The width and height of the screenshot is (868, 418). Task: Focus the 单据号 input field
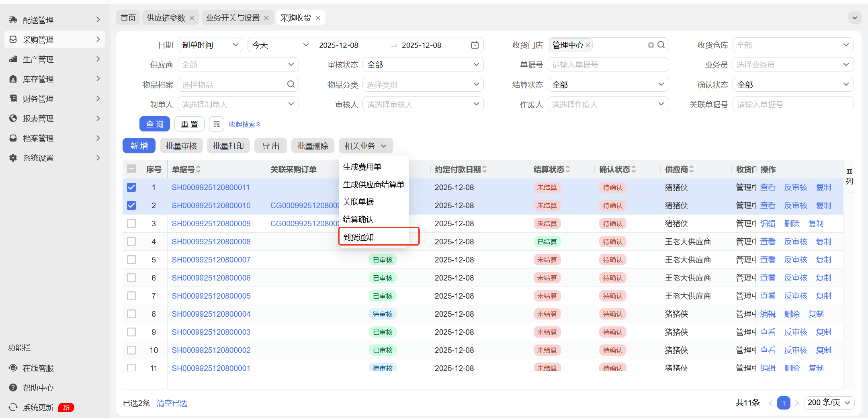[608, 65]
